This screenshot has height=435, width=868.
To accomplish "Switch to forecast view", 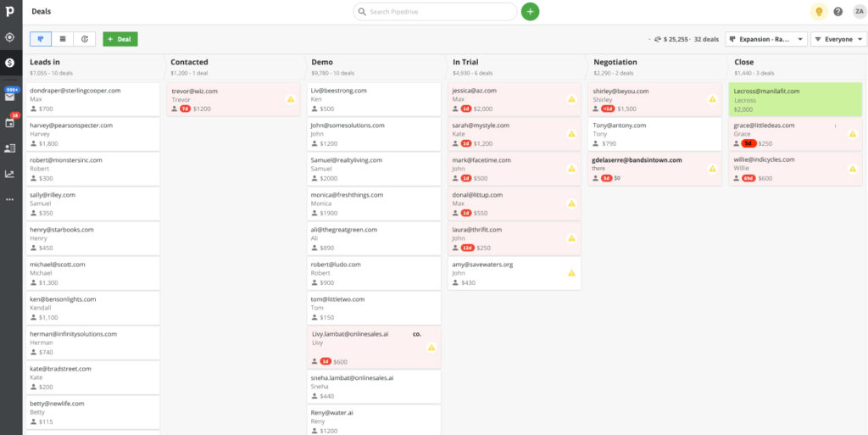I will tap(85, 39).
